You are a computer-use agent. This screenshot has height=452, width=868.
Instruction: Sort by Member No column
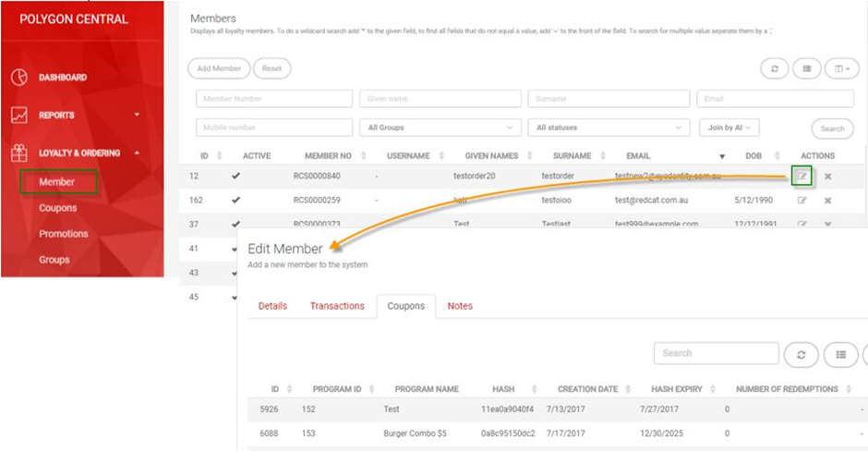click(x=363, y=156)
